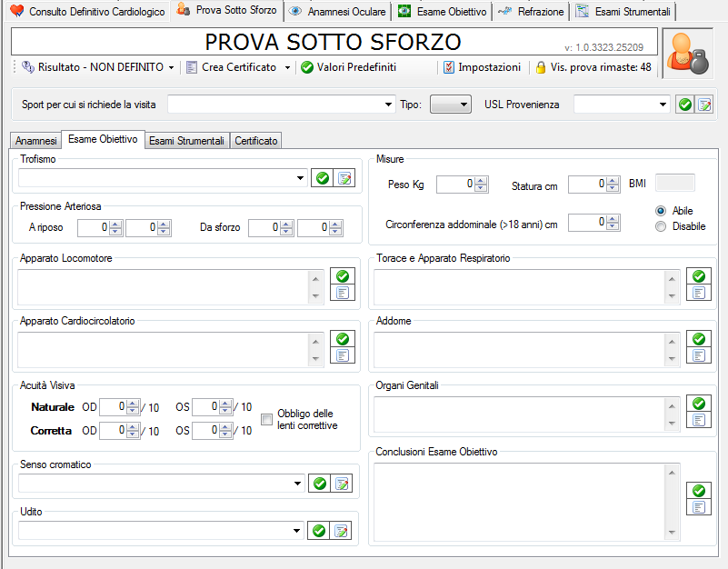Switch to the Esami Strumentali inner tab
728x569 pixels.
186,141
